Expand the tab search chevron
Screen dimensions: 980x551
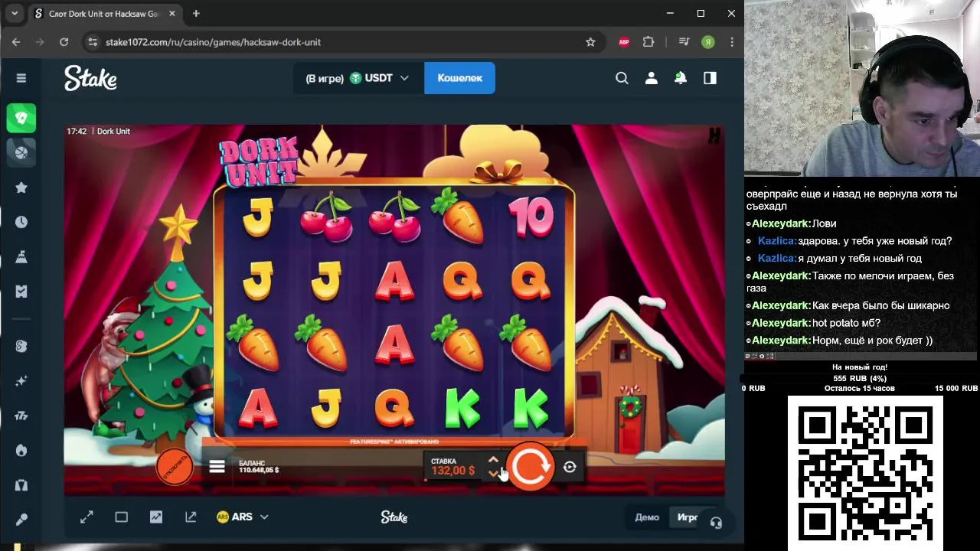14,14
